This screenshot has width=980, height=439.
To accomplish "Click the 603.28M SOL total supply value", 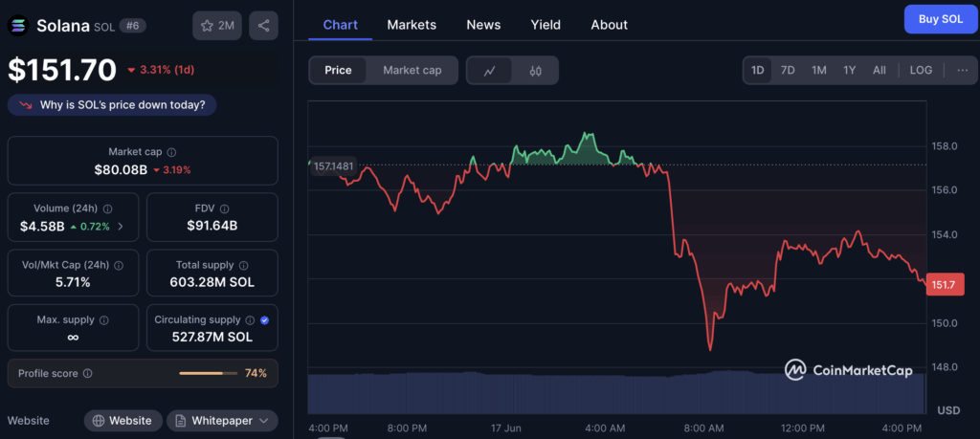I will point(212,282).
